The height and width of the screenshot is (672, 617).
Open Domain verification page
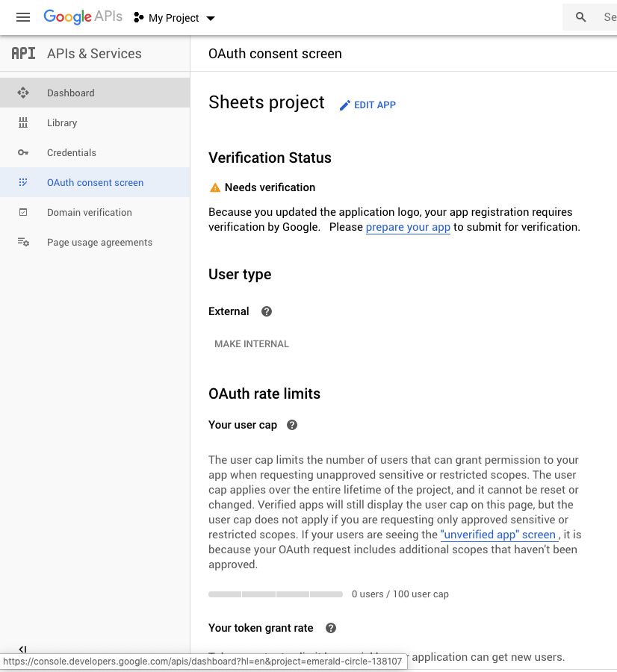(89, 212)
